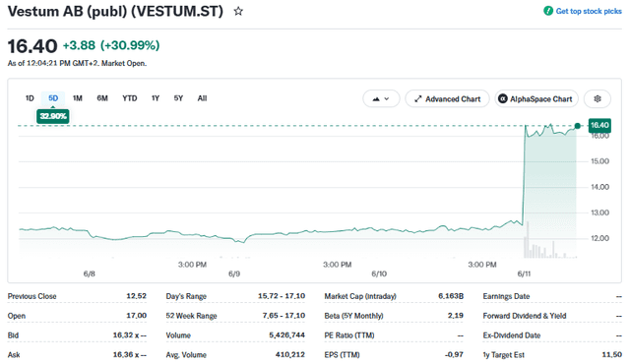The image size is (630, 364).
Task: Click Forward Dividend & Yield label
Action: pos(525,316)
